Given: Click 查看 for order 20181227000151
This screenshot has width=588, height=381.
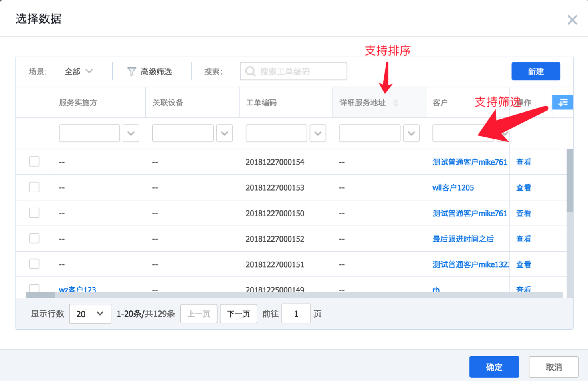Looking at the screenshot, I should (x=523, y=265).
